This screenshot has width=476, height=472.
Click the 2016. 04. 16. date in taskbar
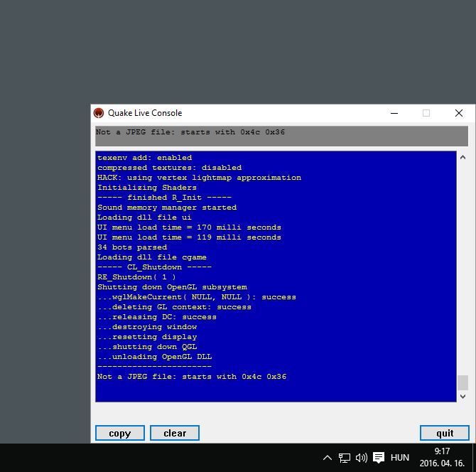[x=442, y=463]
